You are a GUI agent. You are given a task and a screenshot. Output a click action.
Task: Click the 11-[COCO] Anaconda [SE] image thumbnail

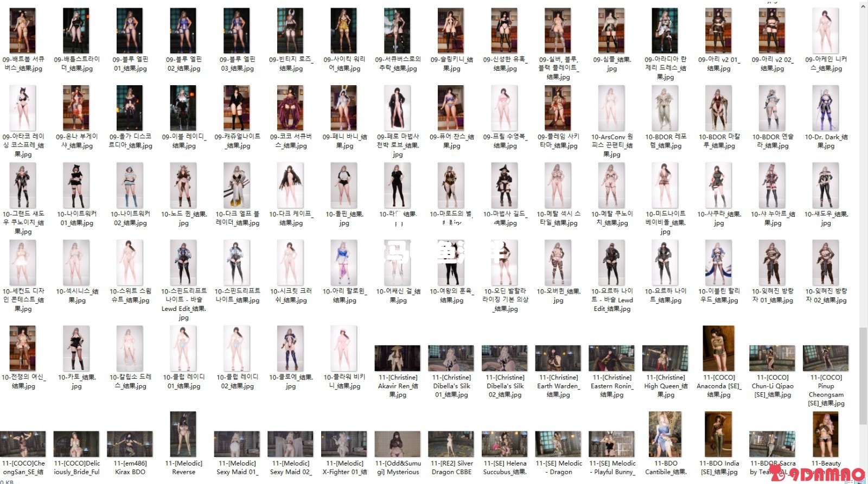(718, 348)
